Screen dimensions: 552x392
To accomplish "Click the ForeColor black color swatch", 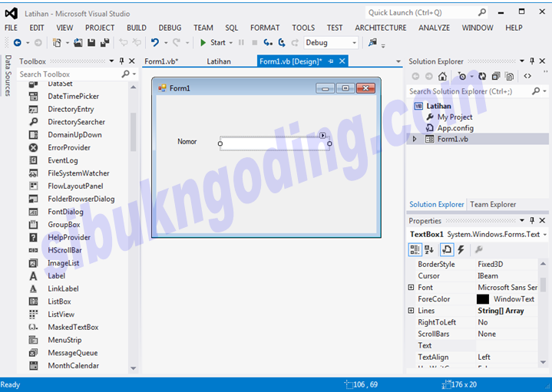I will click(x=483, y=299).
